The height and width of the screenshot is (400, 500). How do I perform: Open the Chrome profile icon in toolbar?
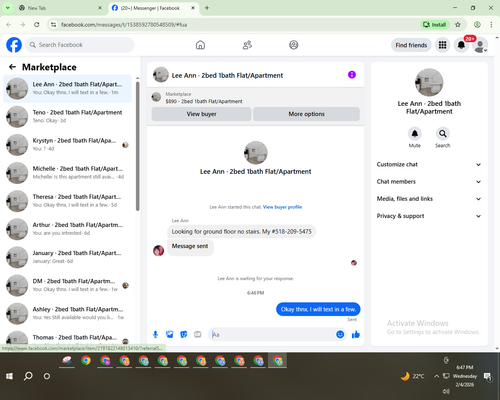tap(477, 25)
